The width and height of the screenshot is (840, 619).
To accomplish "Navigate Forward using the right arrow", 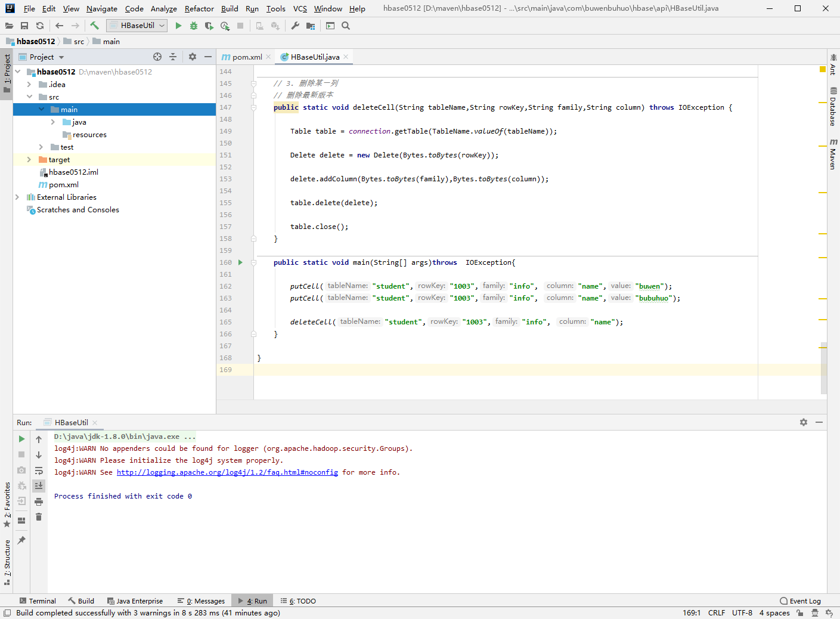I will 75,26.
